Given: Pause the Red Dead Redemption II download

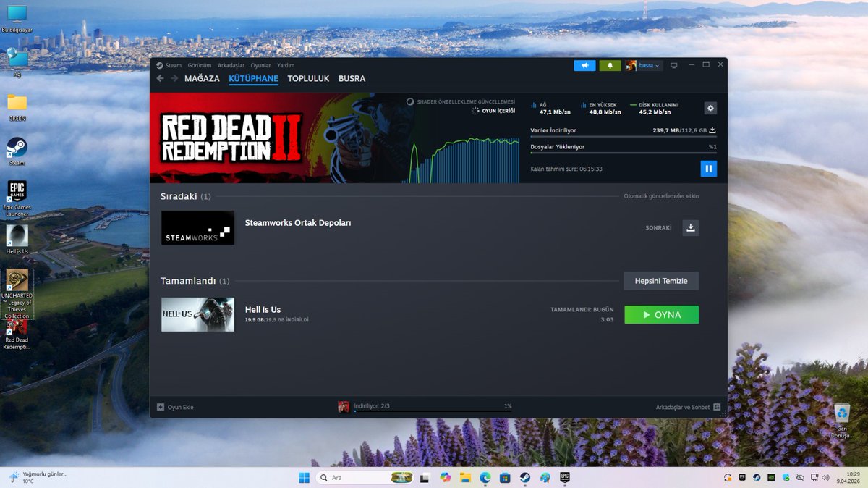Looking at the screenshot, I should pos(708,169).
